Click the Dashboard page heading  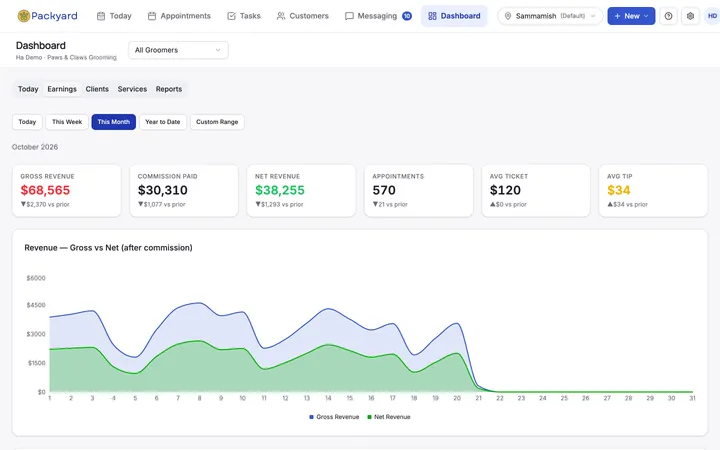click(x=41, y=45)
